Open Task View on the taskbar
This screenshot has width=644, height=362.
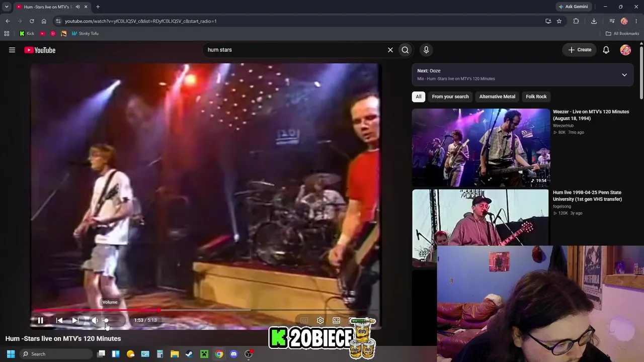coord(101,354)
